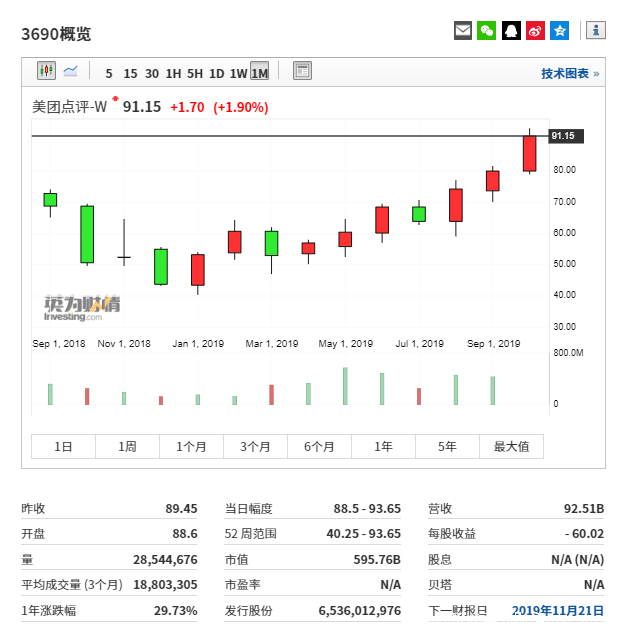Viewport: 624px width, 642px height.
Task: Choose the 1个月 time range tab
Action: pos(191,446)
